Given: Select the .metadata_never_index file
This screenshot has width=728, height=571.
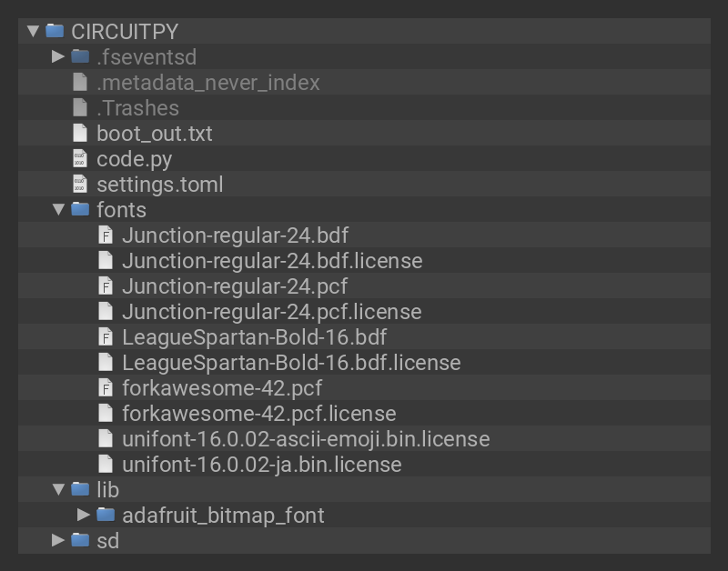Looking at the screenshot, I should (x=207, y=83).
